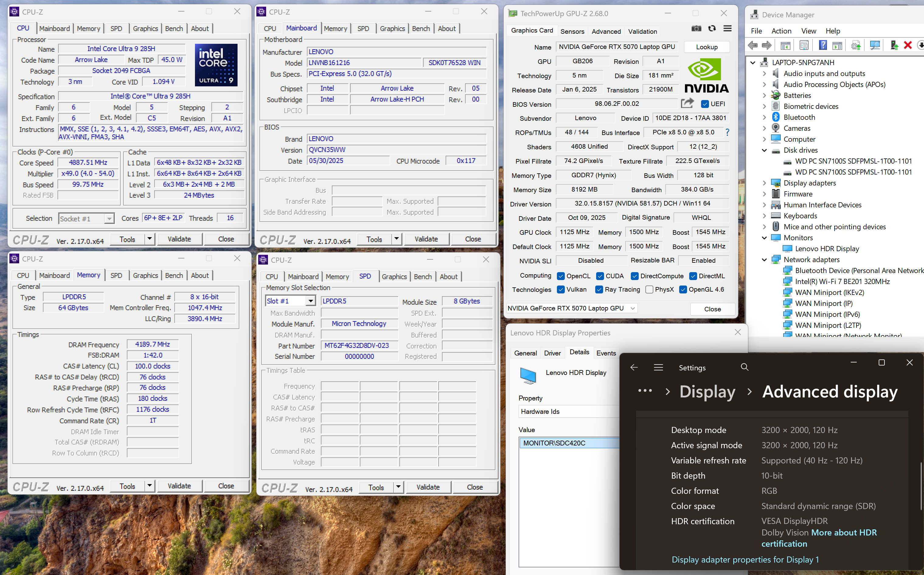Toggle the Ray Tracing checkbox
This screenshot has width=924, height=575.
point(599,290)
